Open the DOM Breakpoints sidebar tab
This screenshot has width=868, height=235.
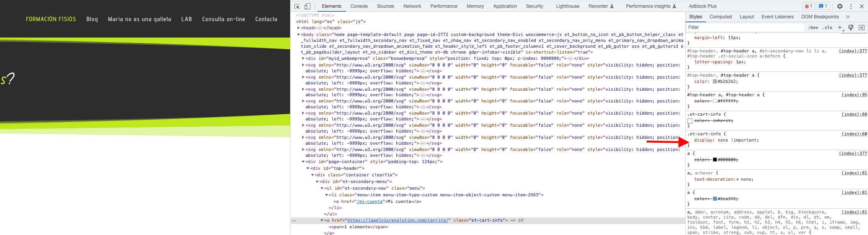820,17
